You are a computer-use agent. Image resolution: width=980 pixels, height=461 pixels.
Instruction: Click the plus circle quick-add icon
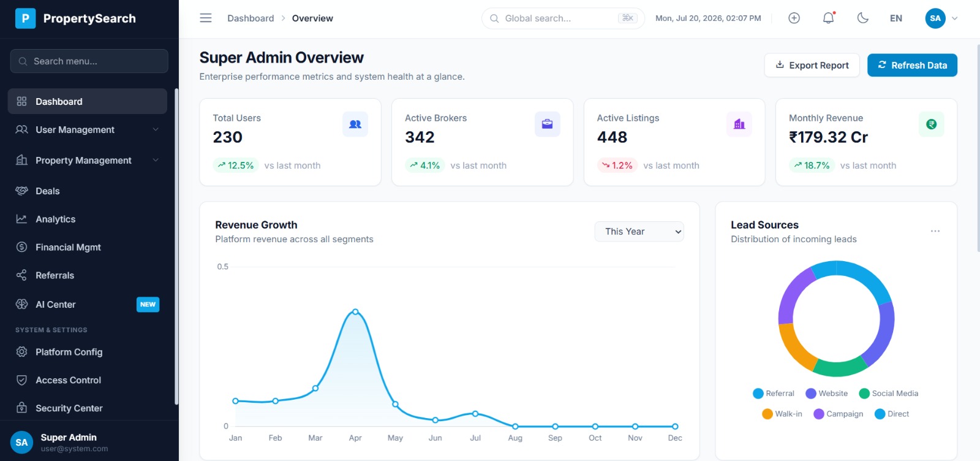(x=794, y=18)
